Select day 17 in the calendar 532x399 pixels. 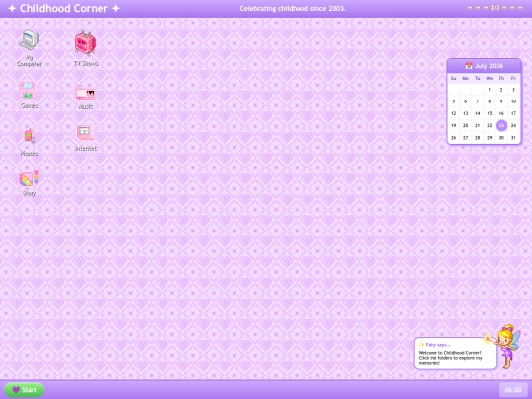513,113
